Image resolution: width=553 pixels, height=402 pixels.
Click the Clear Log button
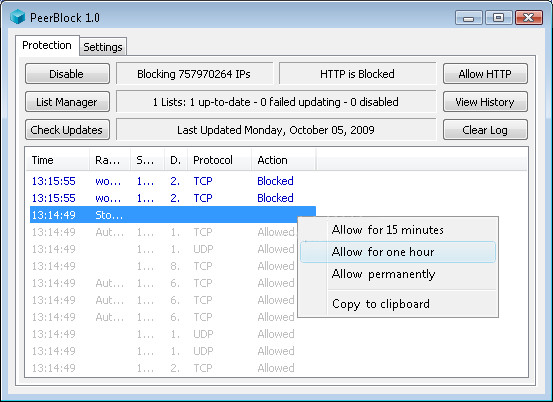pos(485,130)
